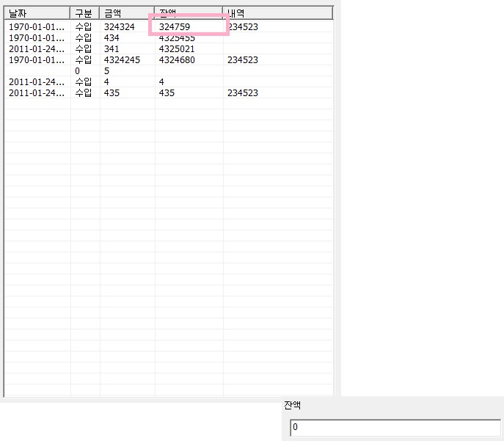Click the 금액 column header
This screenshot has width=504, height=441.
click(127, 13)
